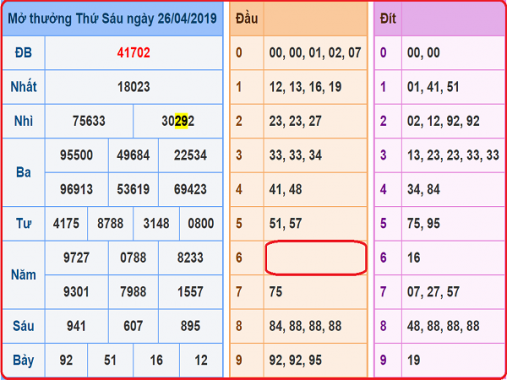The height and width of the screenshot is (380, 507).
Task: Select Năm prize number 7988
Action: (133, 292)
